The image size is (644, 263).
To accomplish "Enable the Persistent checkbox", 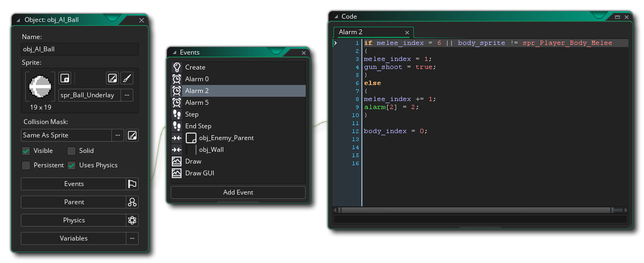I will click(x=26, y=165).
